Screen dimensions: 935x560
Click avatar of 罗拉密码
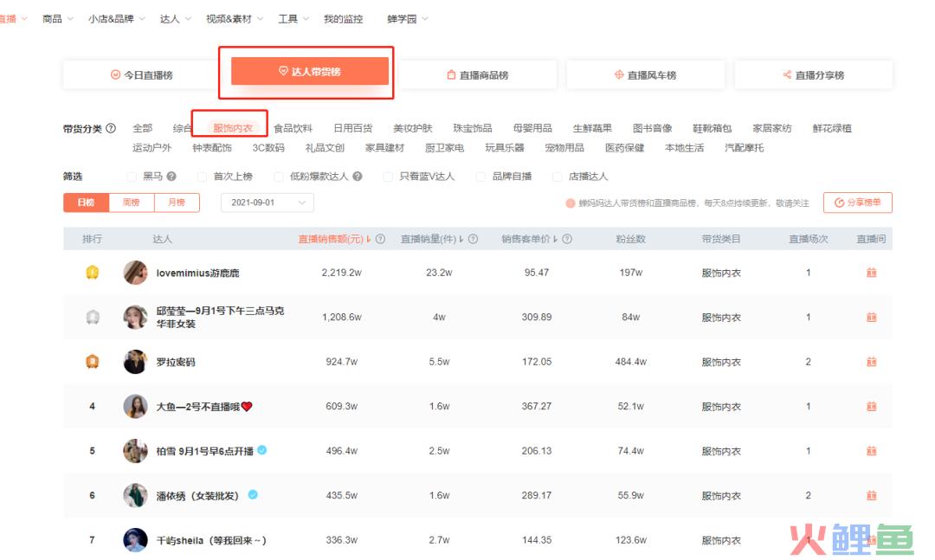pyautogui.click(x=135, y=362)
